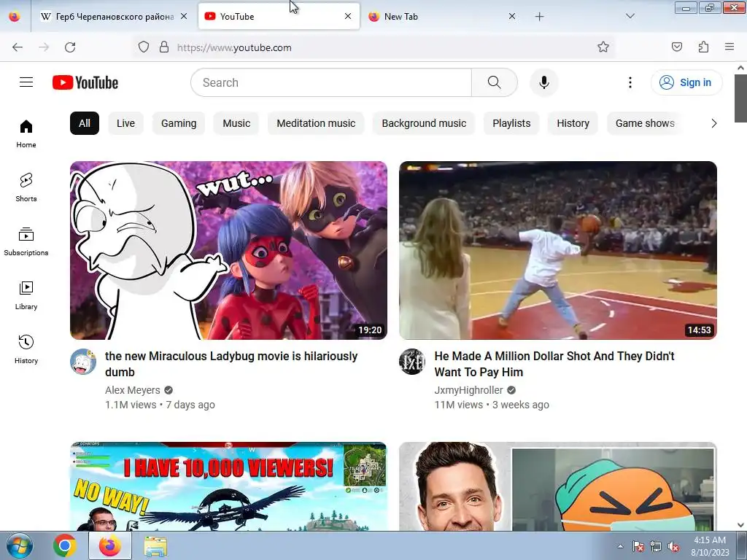Open Miraculous Ladybug movie video title
747x560 pixels.
pos(231,364)
